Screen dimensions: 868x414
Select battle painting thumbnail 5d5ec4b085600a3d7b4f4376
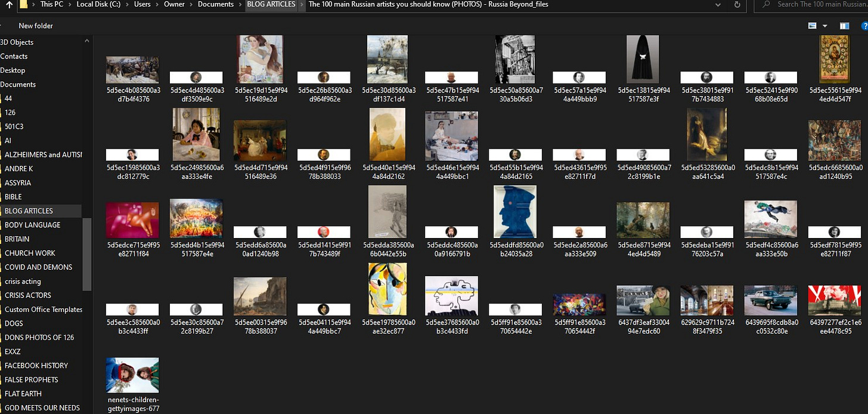pos(132,70)
